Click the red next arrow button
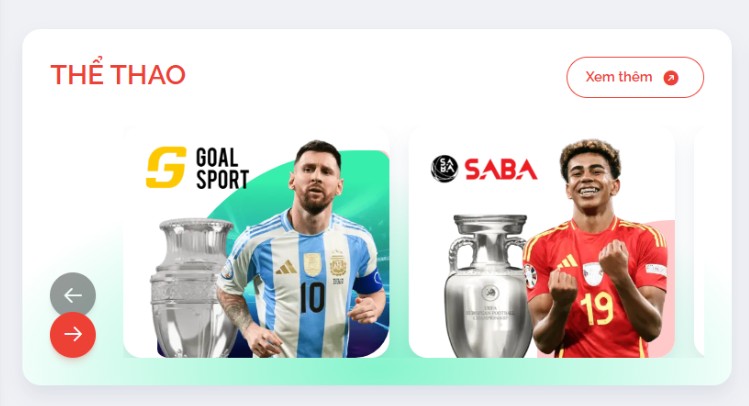 pos(73,334)
